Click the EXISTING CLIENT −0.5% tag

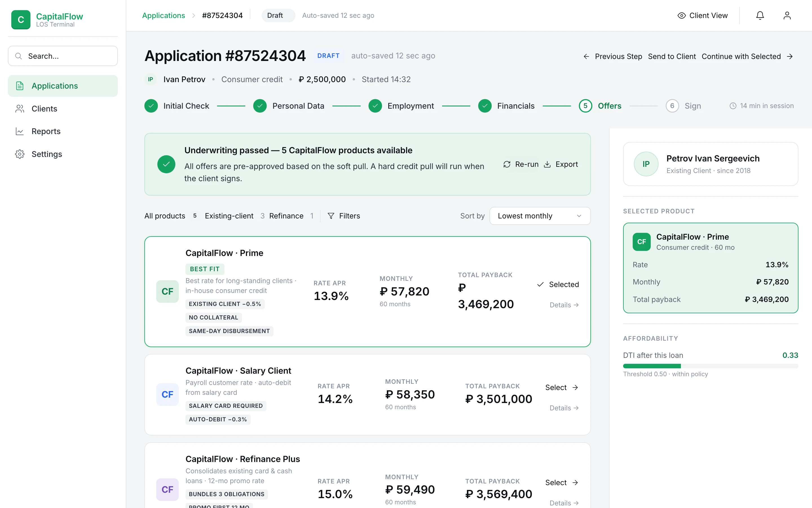click(x=225, y=304)
